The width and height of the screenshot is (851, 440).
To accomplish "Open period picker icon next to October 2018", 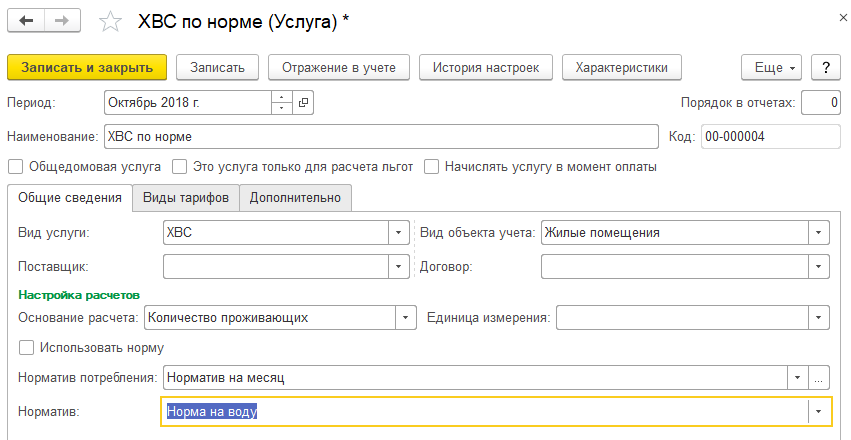I will [304, 102].
